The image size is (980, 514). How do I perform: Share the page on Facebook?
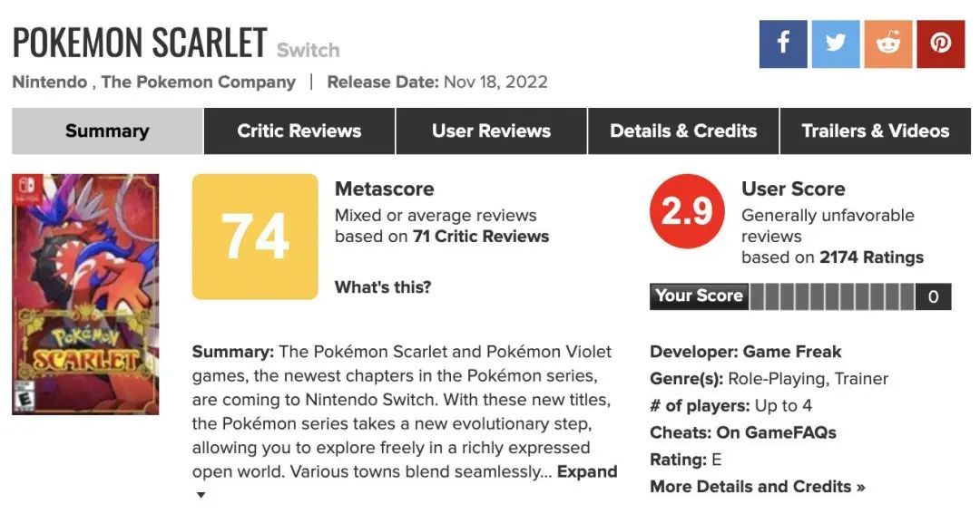[783, 44]
